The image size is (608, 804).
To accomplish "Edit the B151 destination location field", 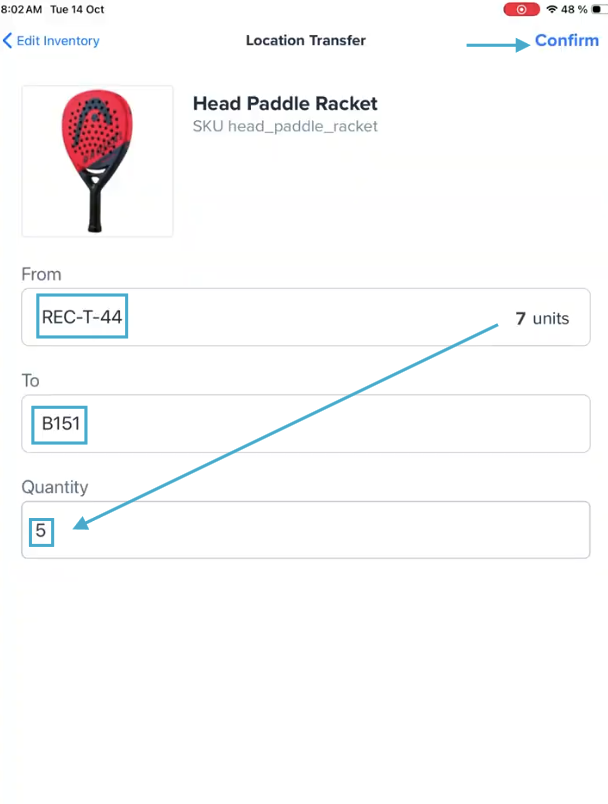I will 305,424.
